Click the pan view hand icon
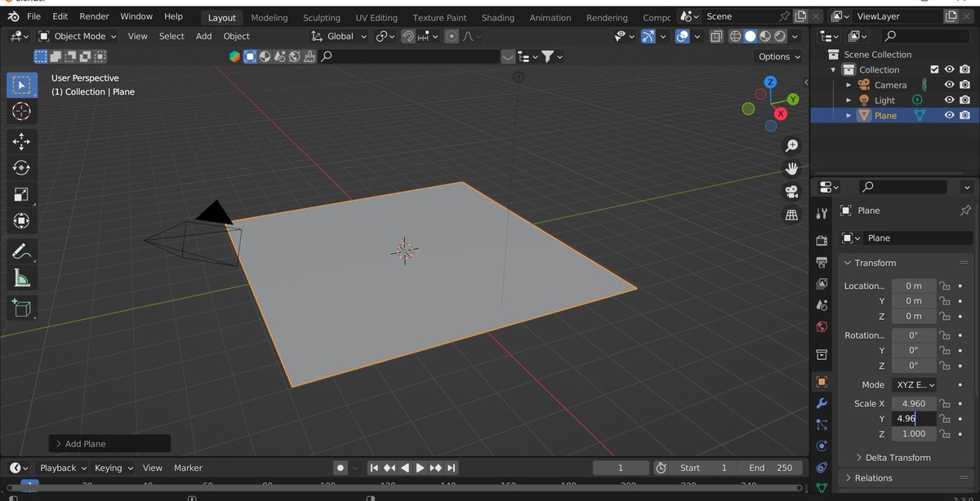 pyautogui.click(x=791, y=168)
